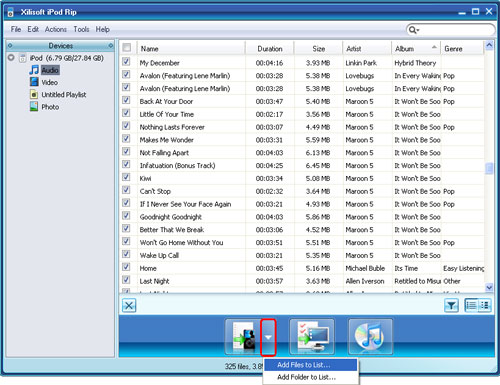This screenshot has height=385, width=500.
Task: Click the 'Easy Listening' genre cell
Action: (x=463, y=268)
